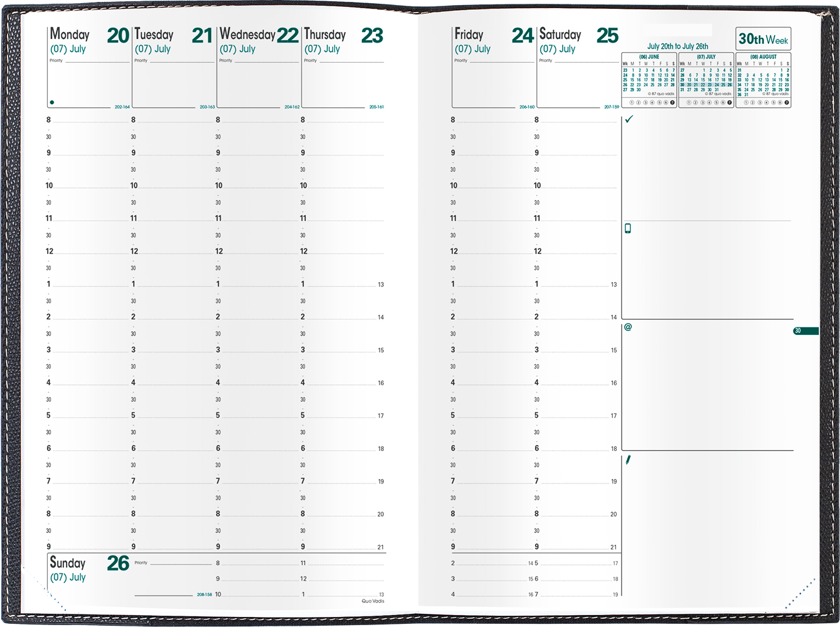Click Sunday's Priority line
This screenshot has height=627, width=840.
pyautogui.click(x=172, y=563)
